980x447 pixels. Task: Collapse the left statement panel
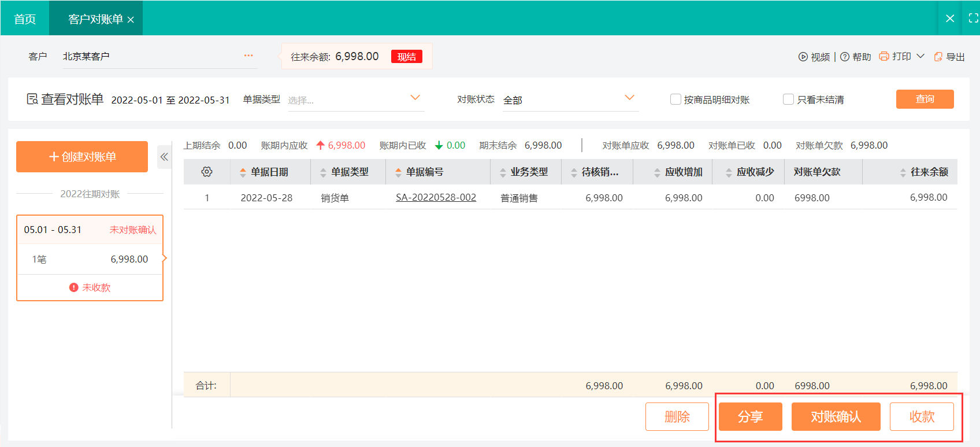164,157
